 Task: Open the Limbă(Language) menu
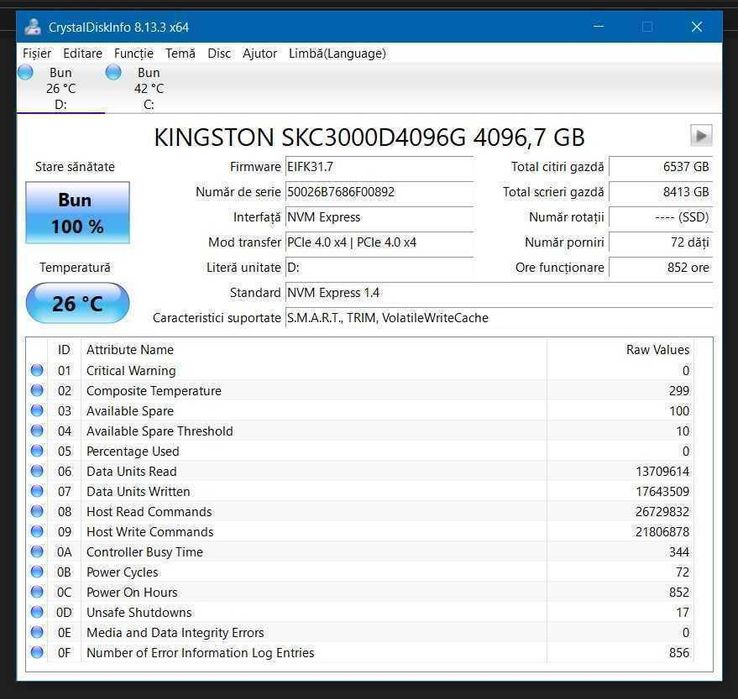[x=337, y=54]
